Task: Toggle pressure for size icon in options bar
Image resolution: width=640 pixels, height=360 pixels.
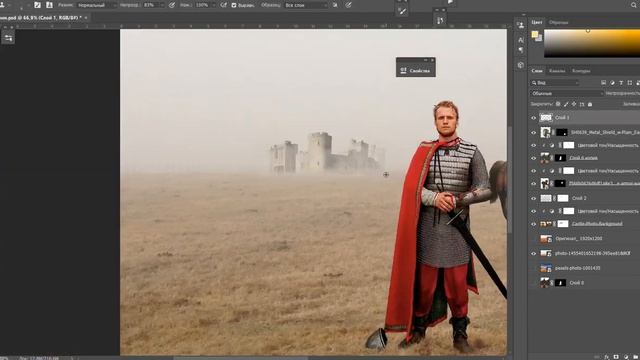Action: pyautogui.click(x=348, y=5)
